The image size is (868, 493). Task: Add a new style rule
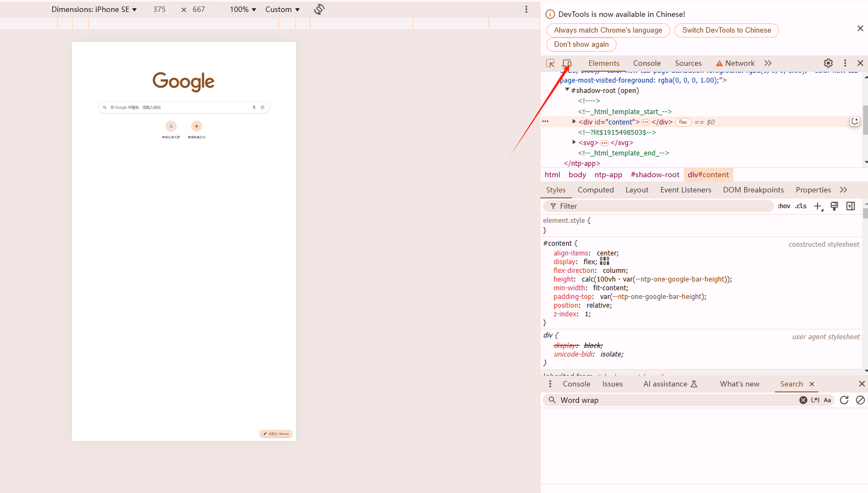(x=818, y=206)
